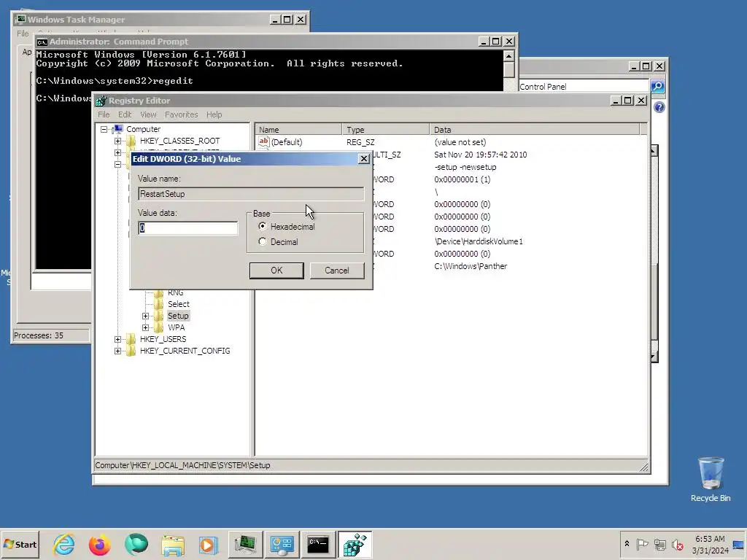
Task: Select the HKEY_CLASSES_ROOT folder icon
Action: (x=131, y=141)
